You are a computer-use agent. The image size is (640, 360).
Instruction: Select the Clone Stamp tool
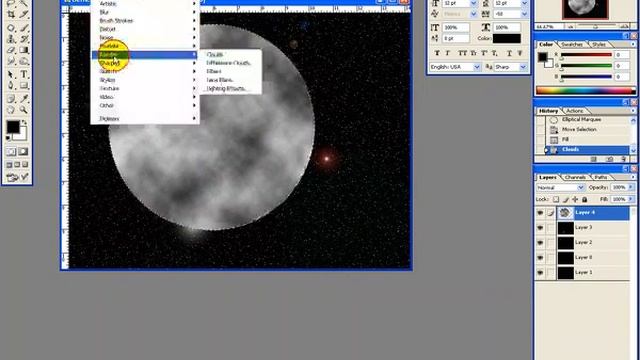pos(11,39)
